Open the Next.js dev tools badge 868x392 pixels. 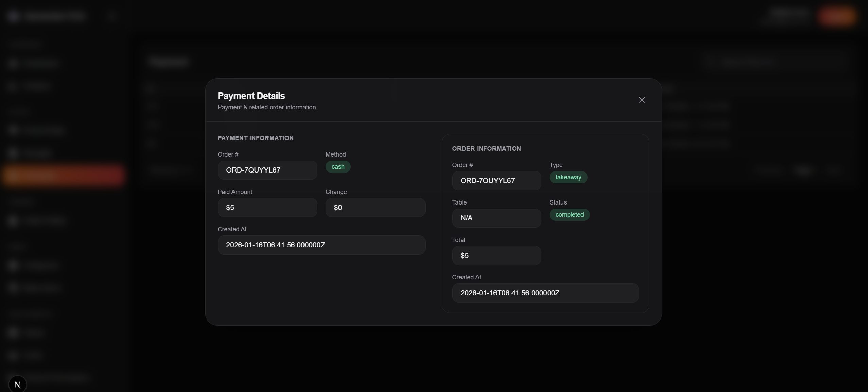17,385
